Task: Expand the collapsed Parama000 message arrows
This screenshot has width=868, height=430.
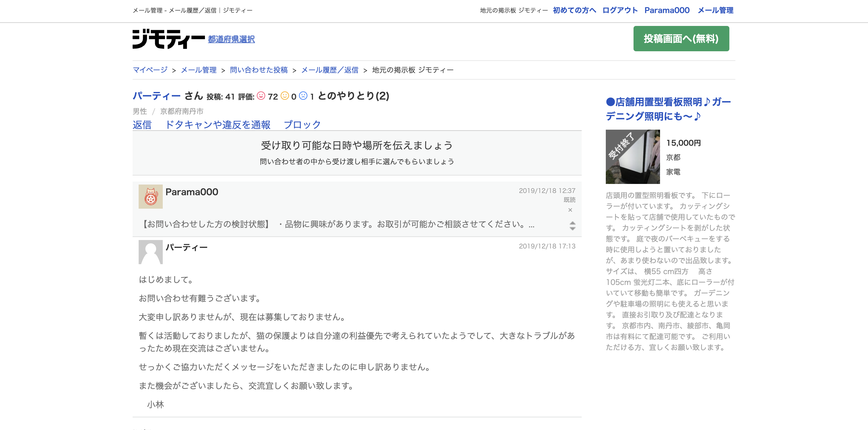Action: 572,226
